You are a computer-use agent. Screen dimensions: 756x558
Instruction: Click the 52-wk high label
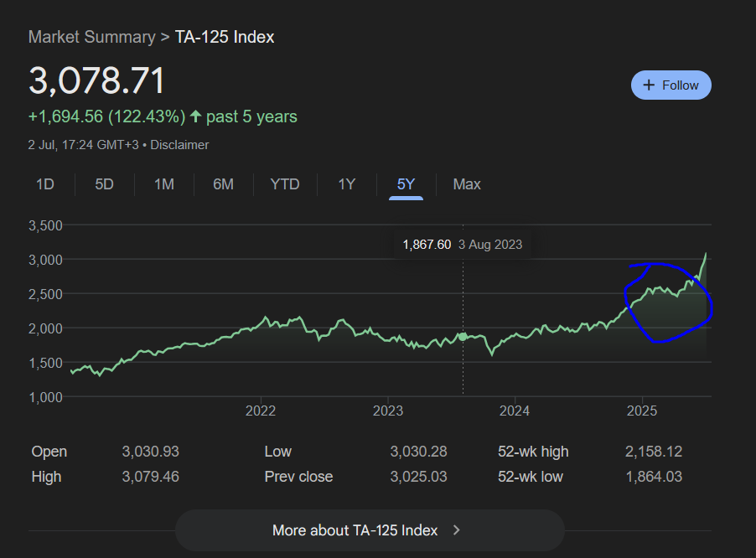pos(533,452)
